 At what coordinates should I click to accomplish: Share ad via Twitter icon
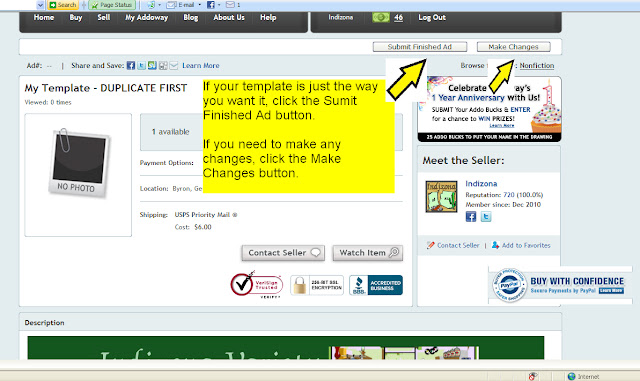141,66
